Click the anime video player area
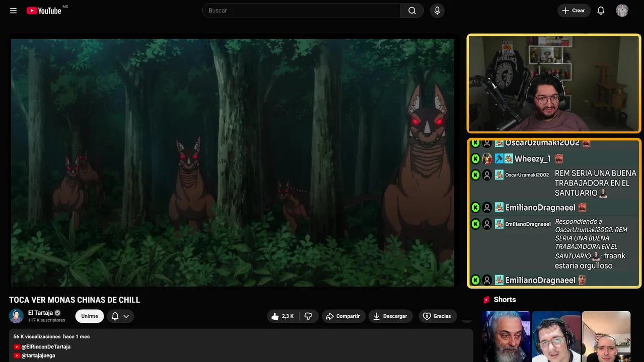The height and width of the screenshot is (362, 644). (x=232, y=162)
